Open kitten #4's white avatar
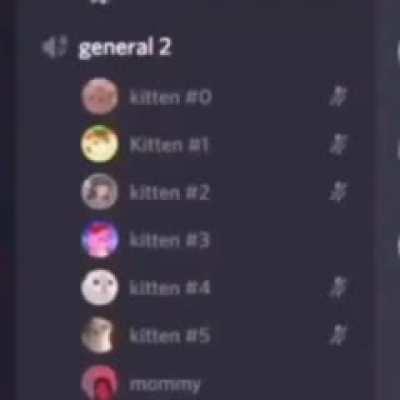 [100, 287]
